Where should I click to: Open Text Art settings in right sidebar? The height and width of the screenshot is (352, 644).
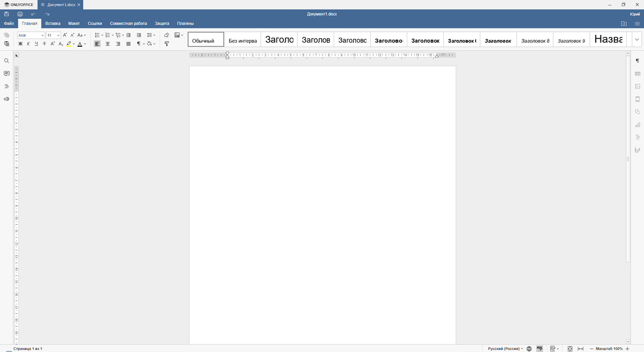click(x=637, y=137)
